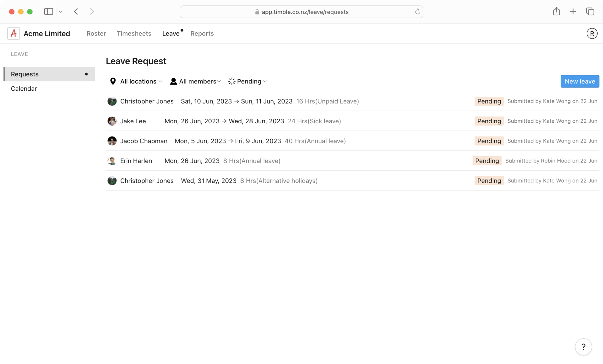
Task: Click the member person icon near All members
Action: pos(173,81)
